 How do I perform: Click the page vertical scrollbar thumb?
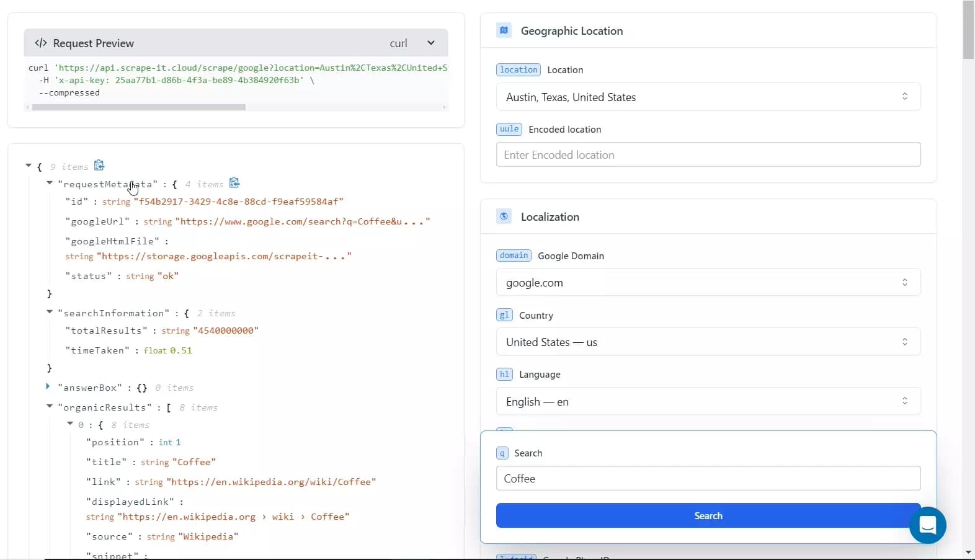tap(968, 30)
